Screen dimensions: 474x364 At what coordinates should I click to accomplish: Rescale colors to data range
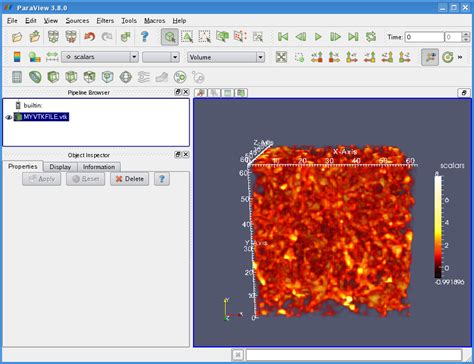tap(52, 57)
